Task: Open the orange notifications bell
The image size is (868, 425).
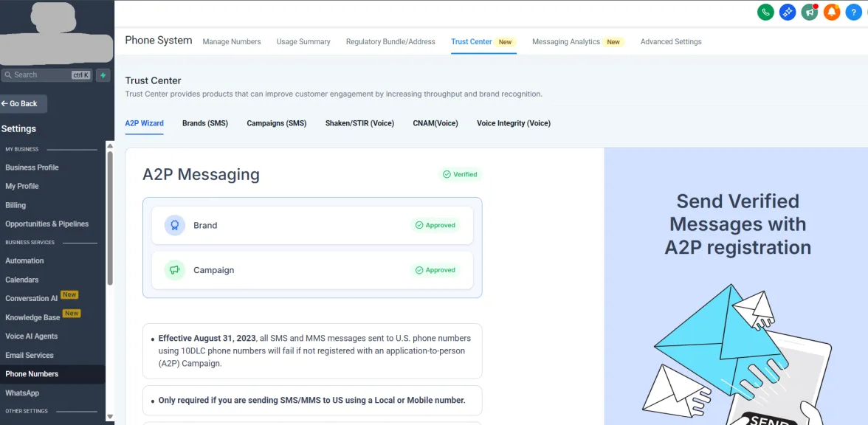Action: pos(831,12)
